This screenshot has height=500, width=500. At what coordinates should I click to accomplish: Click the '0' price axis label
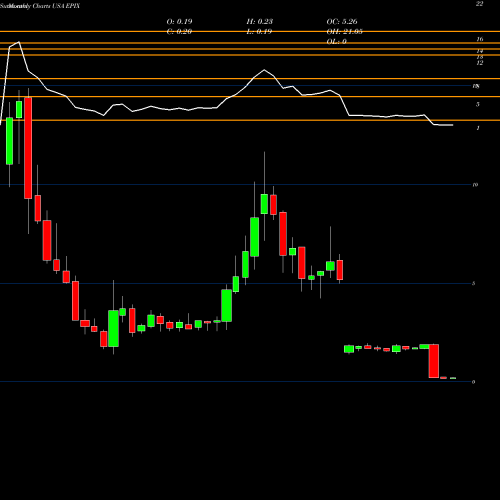473,382
